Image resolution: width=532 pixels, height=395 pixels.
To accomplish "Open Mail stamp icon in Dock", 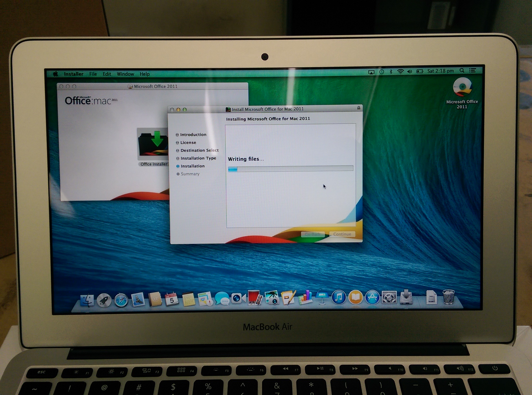I will tap(138, 300).
